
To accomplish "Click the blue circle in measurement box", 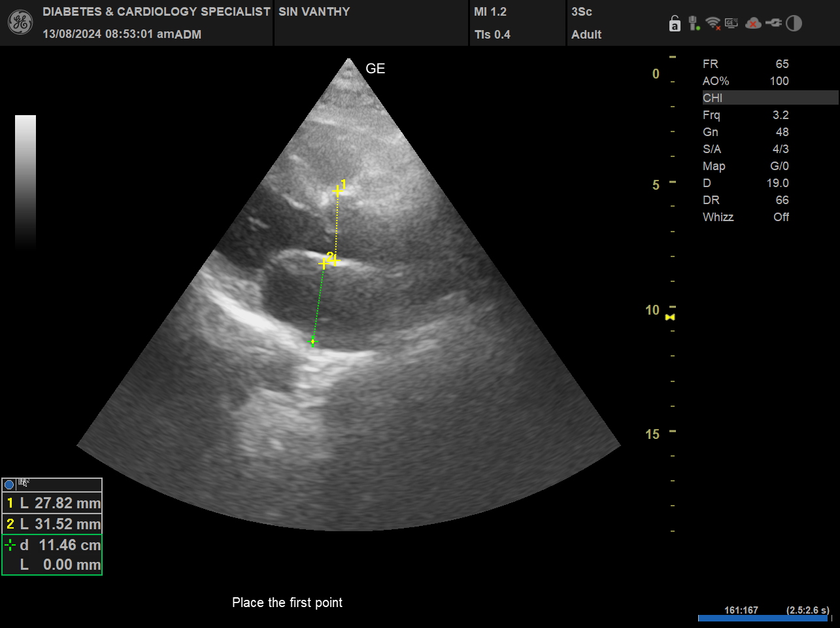I will click(x=9, y=485).
